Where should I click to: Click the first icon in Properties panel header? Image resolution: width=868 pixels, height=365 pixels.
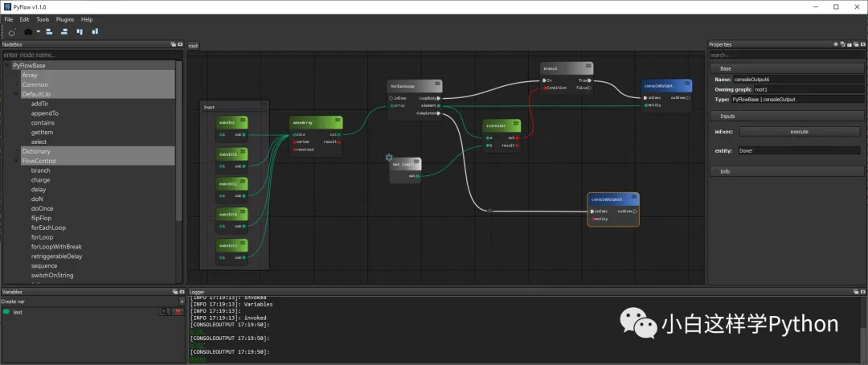[836, 44]
